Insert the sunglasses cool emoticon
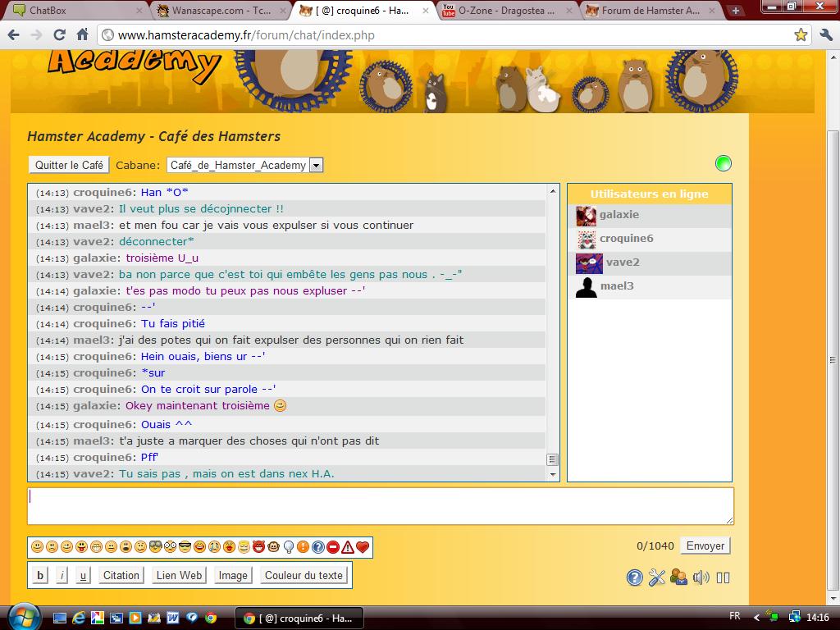 185,547
